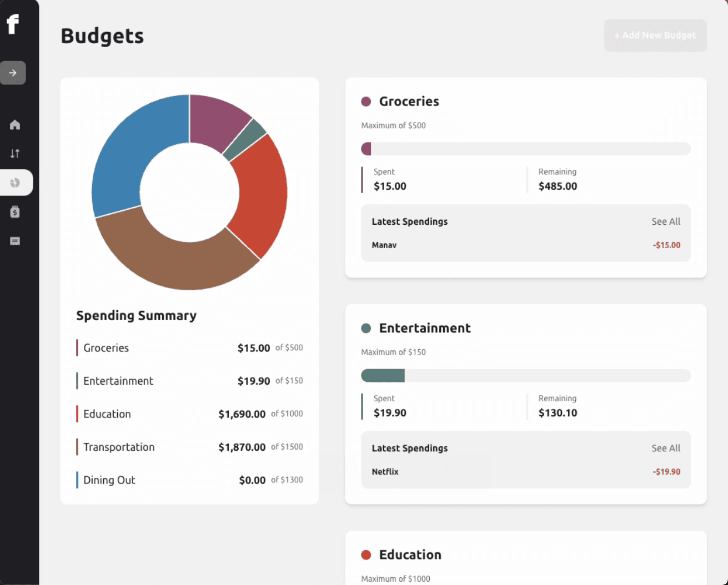Screen dimensions: 728x585
Task: Click the Entertainment budget progress bar
Action: coord(525,376)
